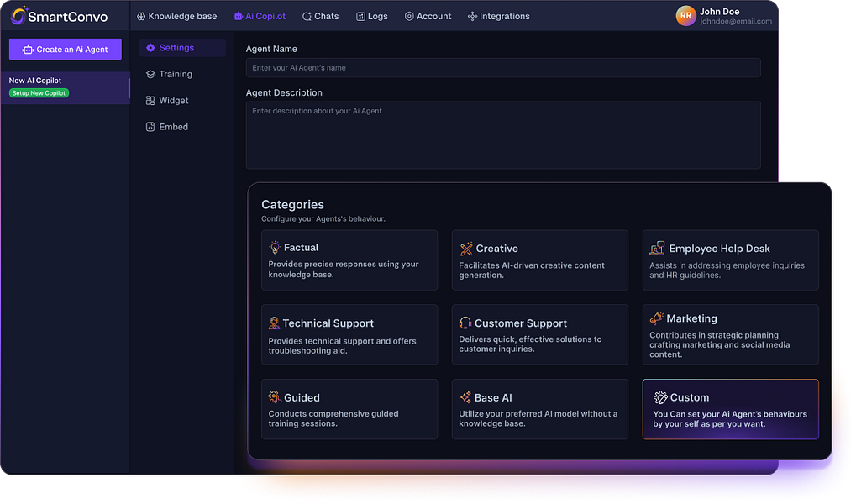This screenshot has width=856, height=504.
Task: Choose the Creative category card
Action: click(x=540, y=260)
